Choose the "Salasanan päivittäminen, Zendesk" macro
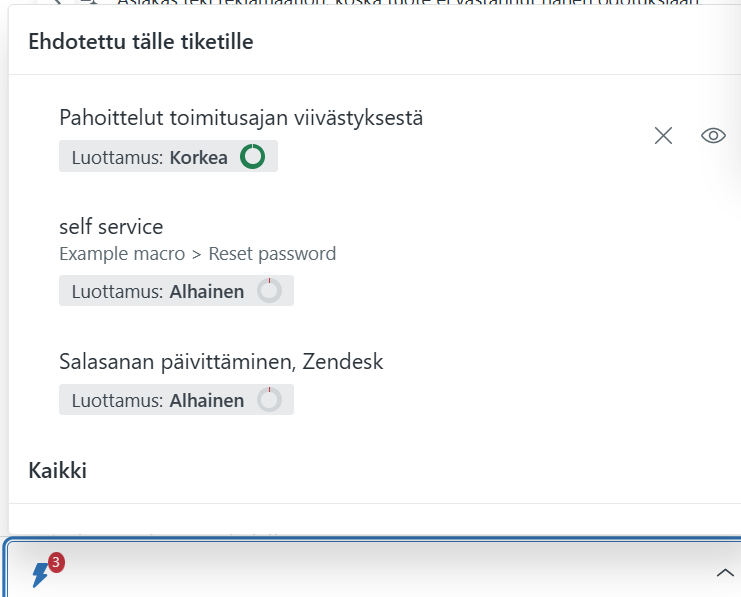This screenshot has height=597, width=741. (x=221, y=361)
